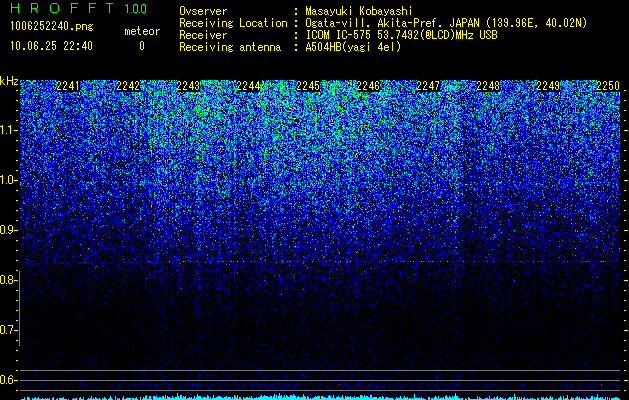
Task: Click the antenna value A504HB(yagi 4el)
Action: point(353,47)
